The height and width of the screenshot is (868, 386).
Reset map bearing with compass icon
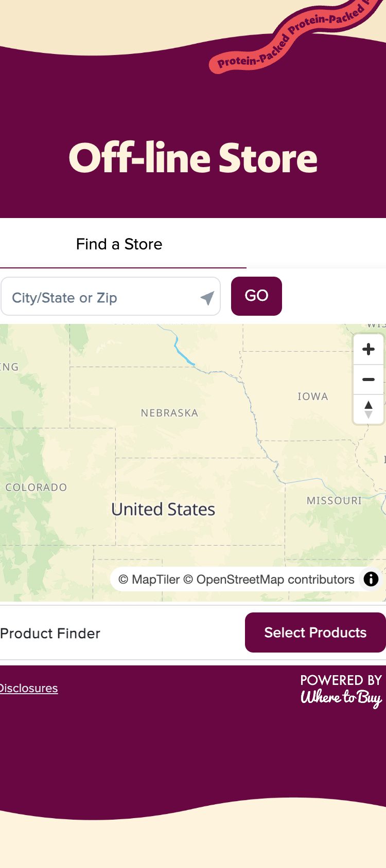pos(369,410)
